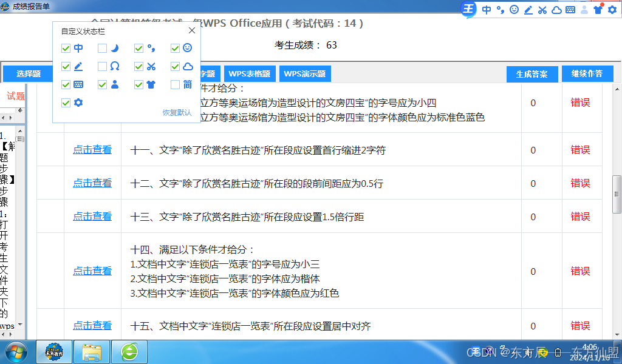Launch the green browser from the taskbar
Image resolution: width=622 pixels, height=364 pixels.
click(x=129, y=352)
